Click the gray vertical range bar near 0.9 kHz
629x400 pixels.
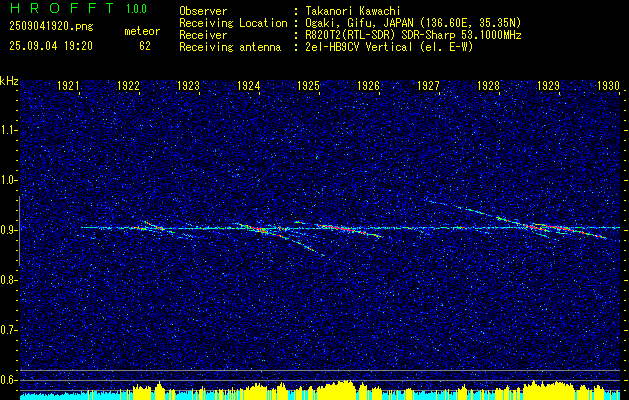click(19, 231)
